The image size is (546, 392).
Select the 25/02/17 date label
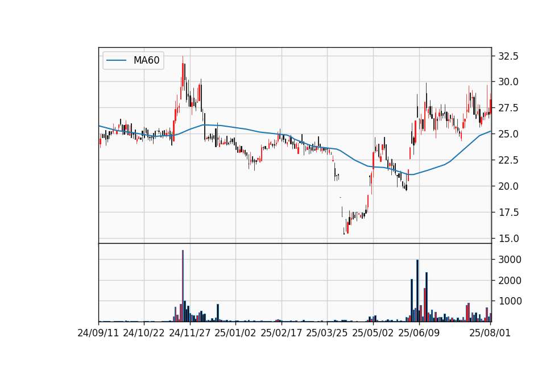coord(282,333)
